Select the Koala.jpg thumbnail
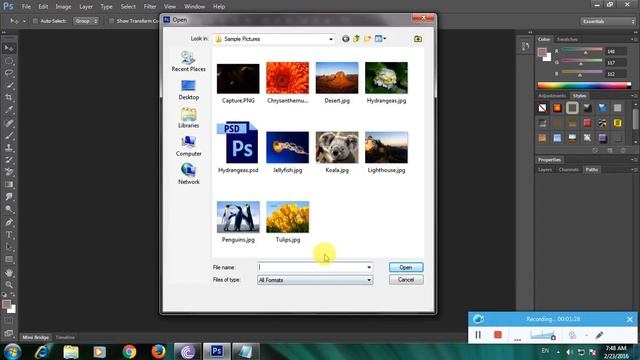The width and height of the screenshot is (640, 360). pos(337,147)
